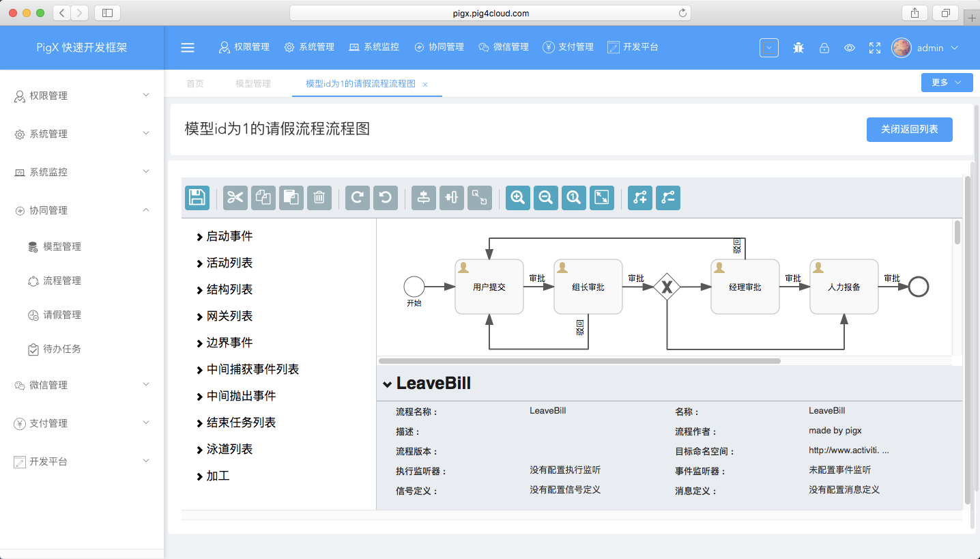Select the 开始 start event circle
The image size is (980, 559).
click(x=414, y=287)
